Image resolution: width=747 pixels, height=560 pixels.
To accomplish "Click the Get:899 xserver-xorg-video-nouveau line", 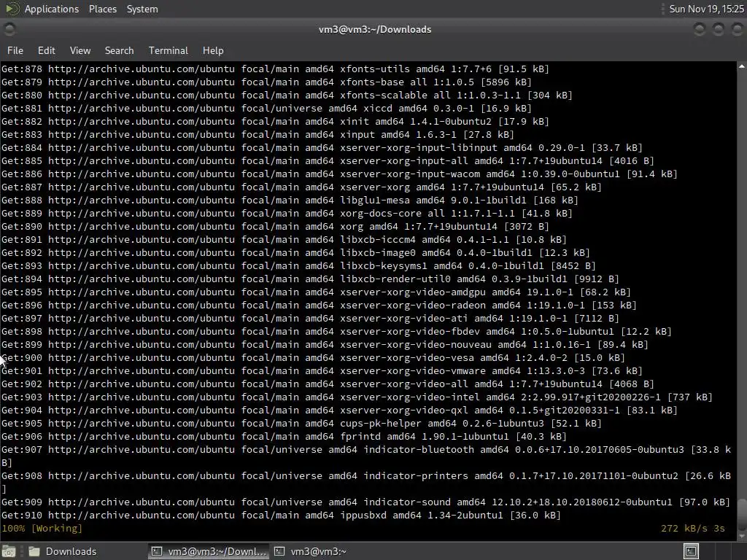I will [325, 344].
